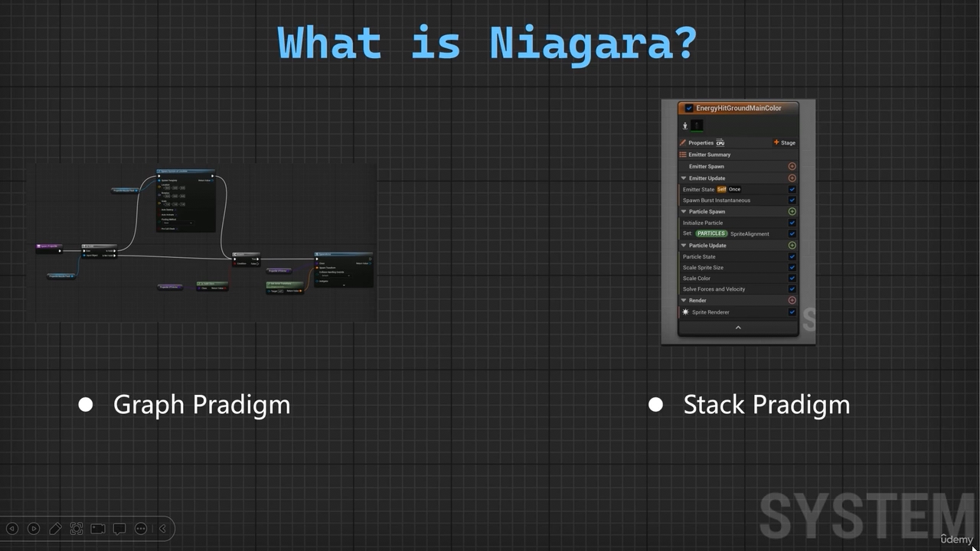Click the video camera icon

click(x=98, y=529)
